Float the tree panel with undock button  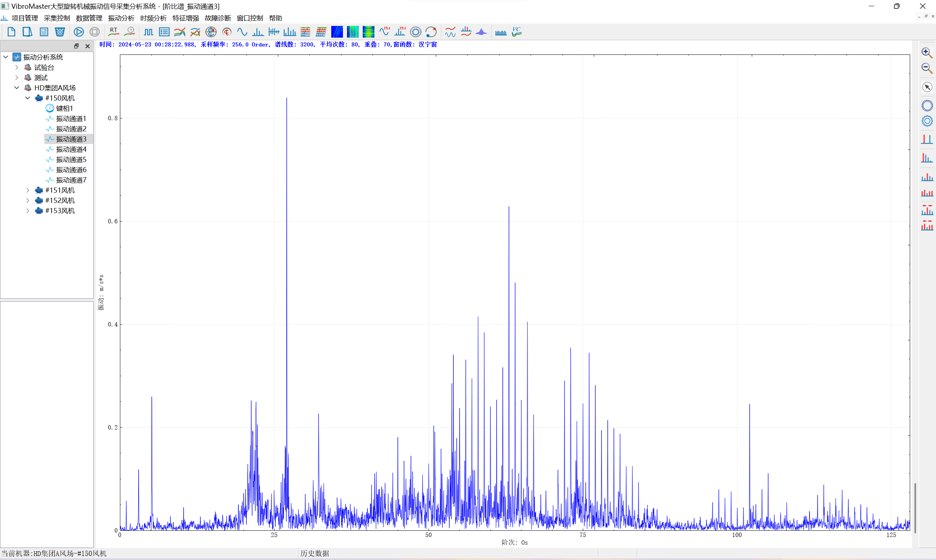(76, 46)
